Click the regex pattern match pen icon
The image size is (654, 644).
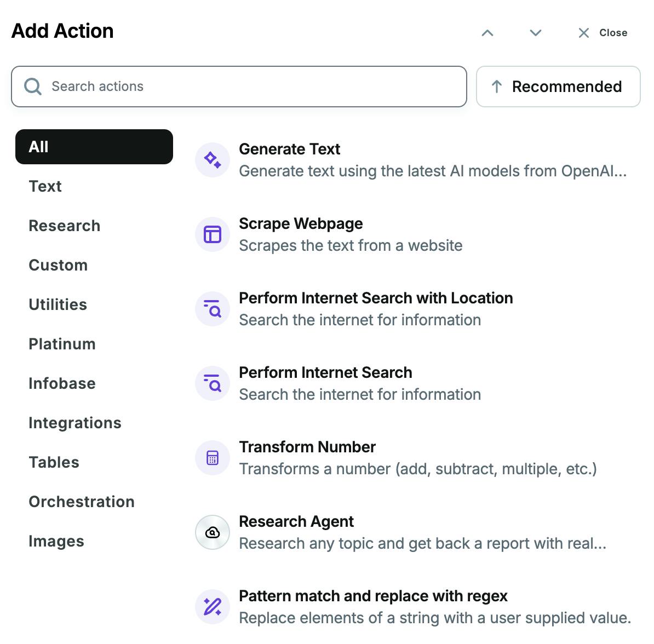[x=213, y=607]
